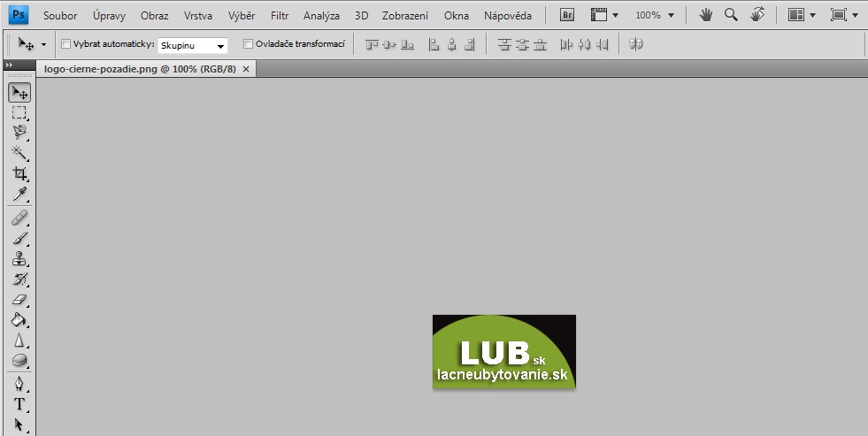Align right edges of layers
Image resolution: width=868 pixels, height=436 pixels.
[x=470, y=45]
